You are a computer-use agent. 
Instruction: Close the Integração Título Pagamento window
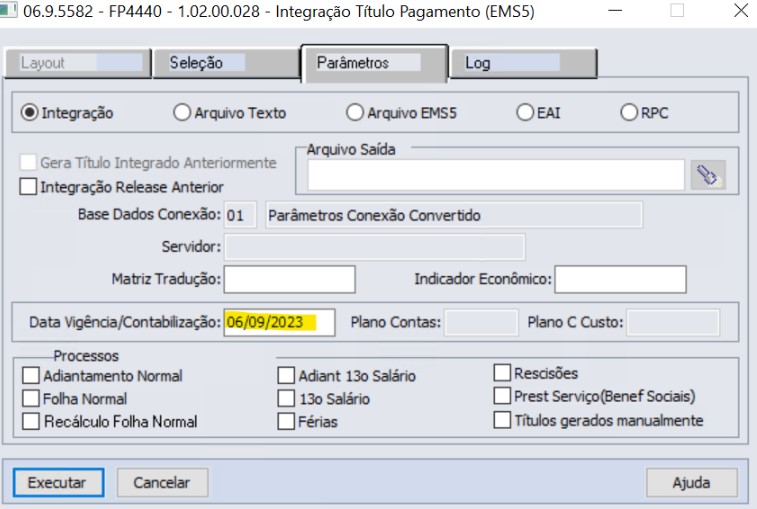(x=741, y=10)
